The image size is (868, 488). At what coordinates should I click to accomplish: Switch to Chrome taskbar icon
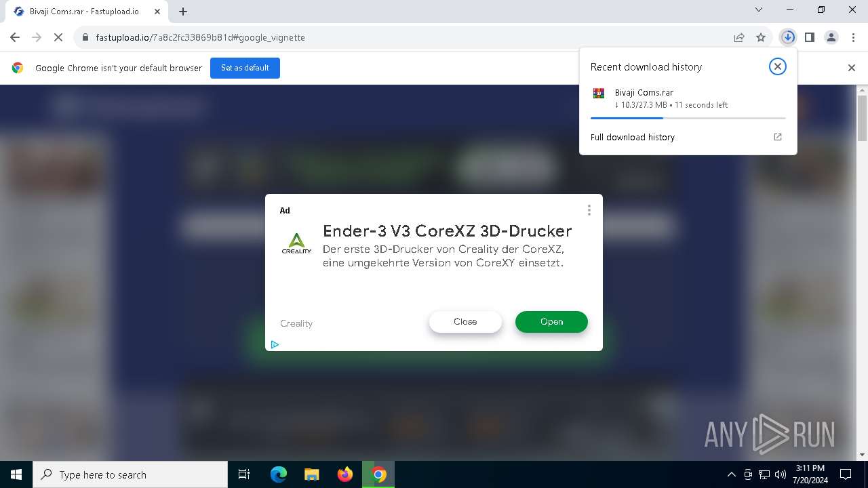(378, 474)
